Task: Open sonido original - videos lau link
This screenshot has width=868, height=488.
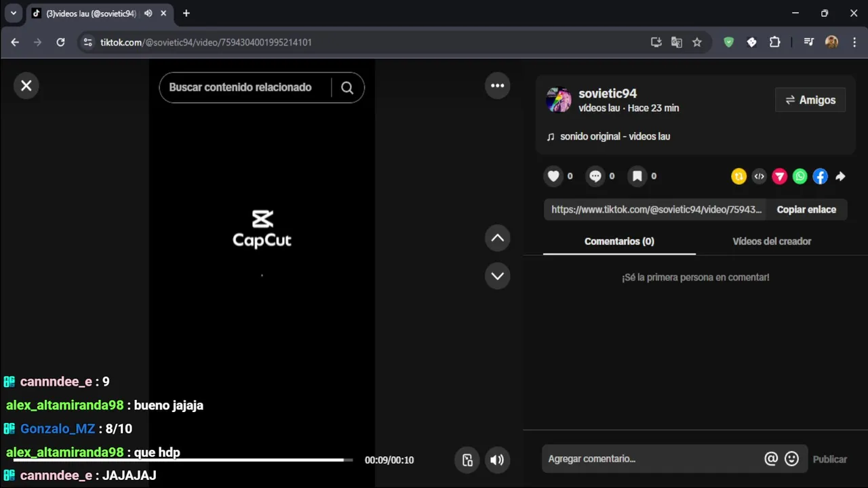Action: point(614,136)
